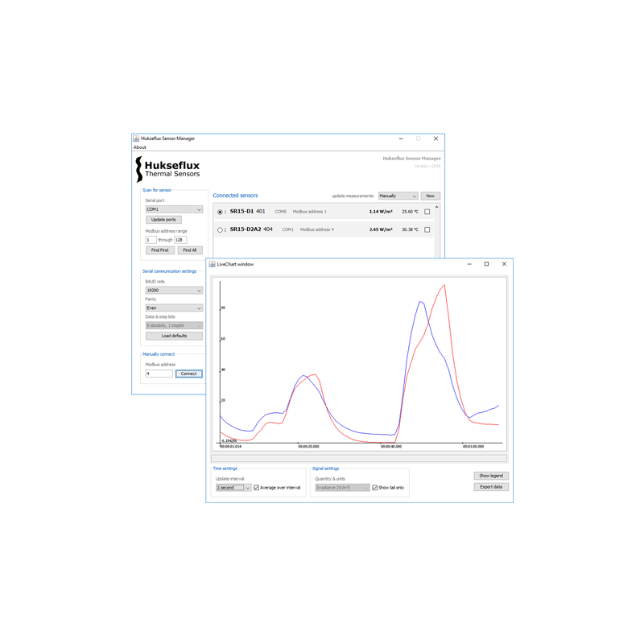Close the LiveChart window
The image size is (644, 644).
pos(504,264)
